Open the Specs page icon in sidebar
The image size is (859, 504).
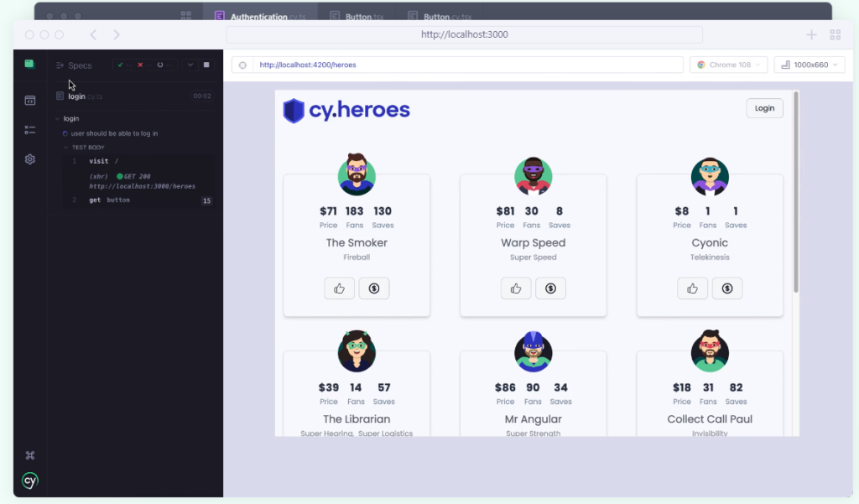tap(30, 101)
